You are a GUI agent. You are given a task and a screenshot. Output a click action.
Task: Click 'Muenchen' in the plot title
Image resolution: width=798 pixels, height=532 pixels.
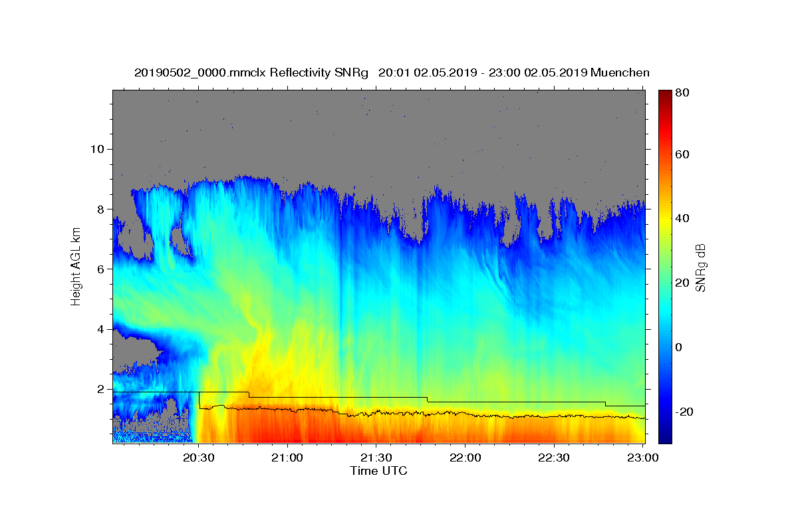619,73
